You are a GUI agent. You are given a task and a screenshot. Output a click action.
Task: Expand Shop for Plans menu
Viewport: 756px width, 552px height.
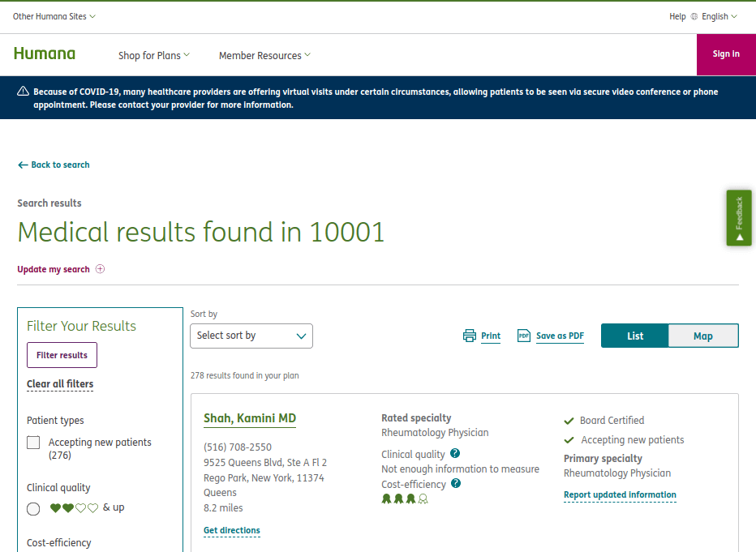pos(154,55)
